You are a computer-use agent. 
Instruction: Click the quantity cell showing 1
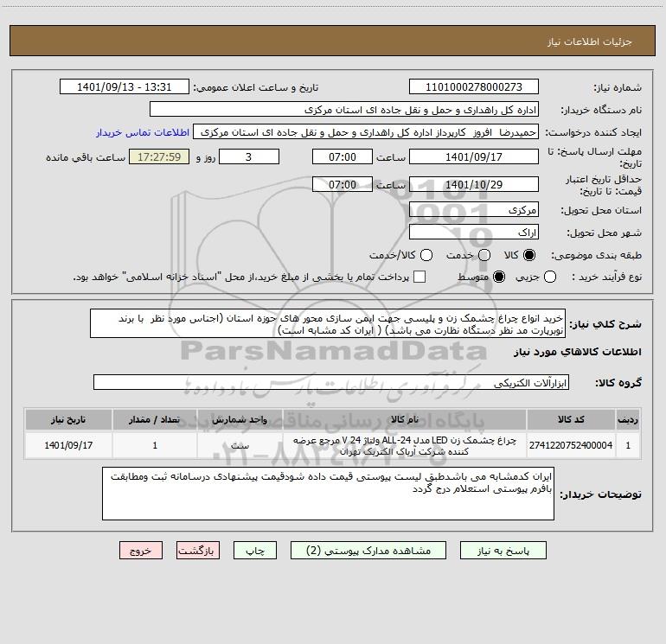click(x=155, y=445)
